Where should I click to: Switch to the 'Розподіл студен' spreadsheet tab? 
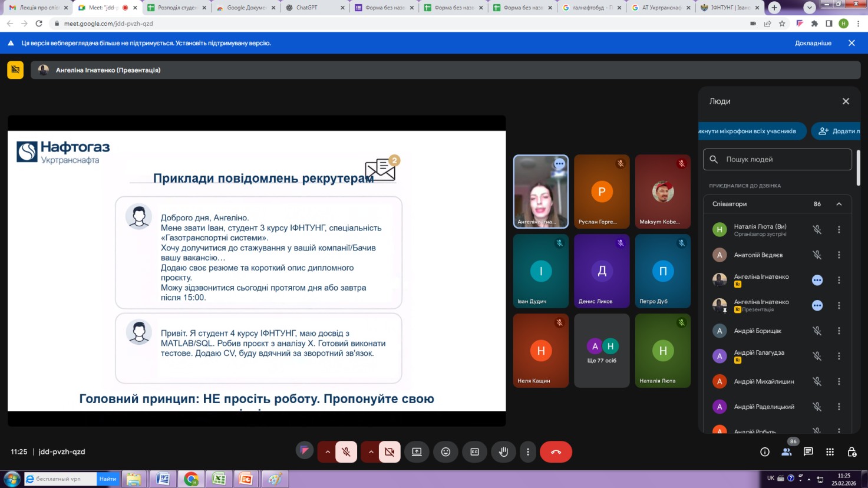[177, 8]
